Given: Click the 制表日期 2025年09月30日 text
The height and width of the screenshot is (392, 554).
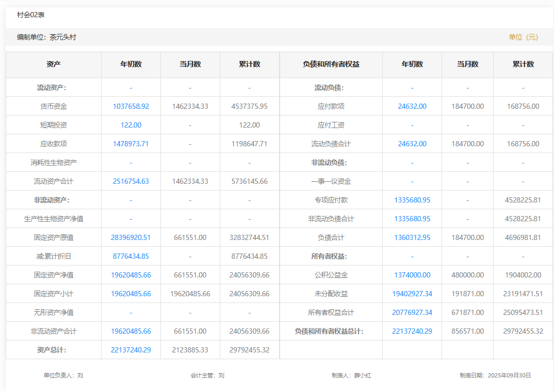Looking at the screenshot, I should 495,375.
